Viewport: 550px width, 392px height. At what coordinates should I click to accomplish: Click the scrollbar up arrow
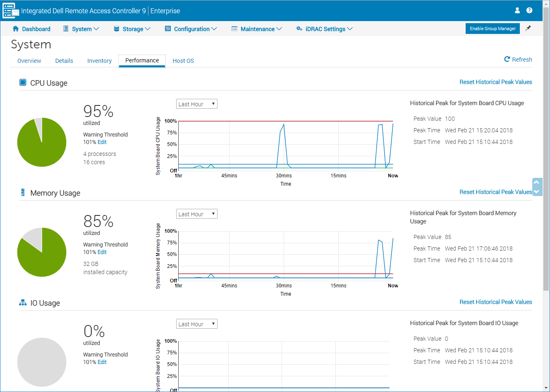point(546,4)
